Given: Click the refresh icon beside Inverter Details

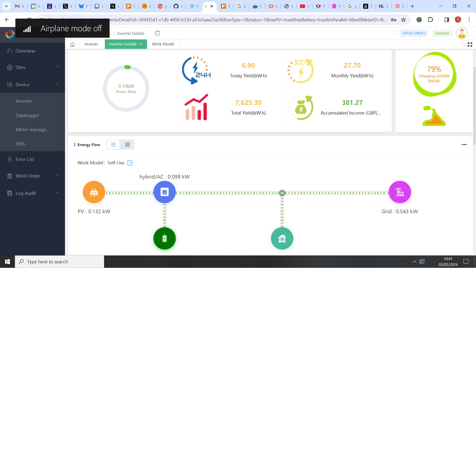Looking at the screenshot, I should (157, 33).
